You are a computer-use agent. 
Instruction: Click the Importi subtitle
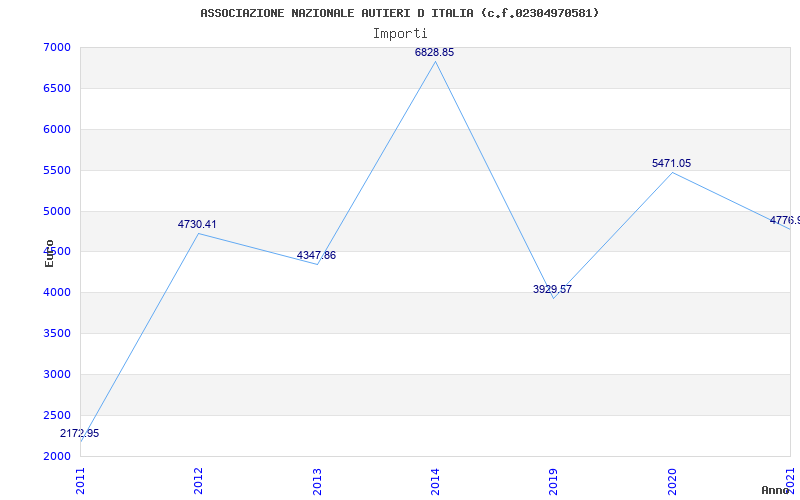400,34
